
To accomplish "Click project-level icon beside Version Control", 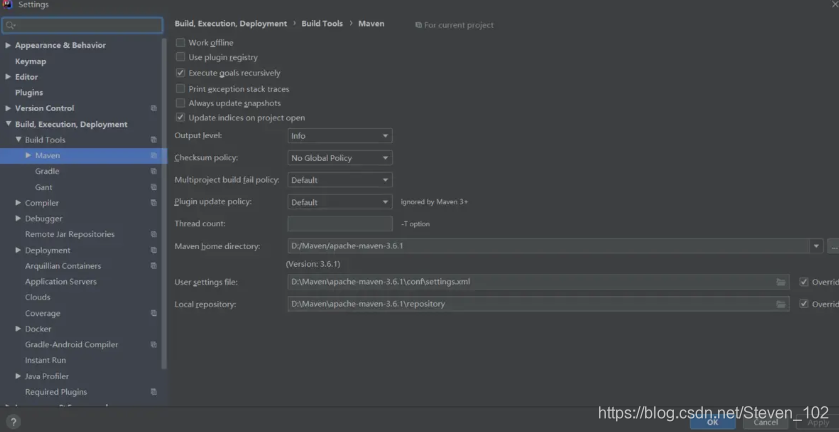I will [154, 108].
